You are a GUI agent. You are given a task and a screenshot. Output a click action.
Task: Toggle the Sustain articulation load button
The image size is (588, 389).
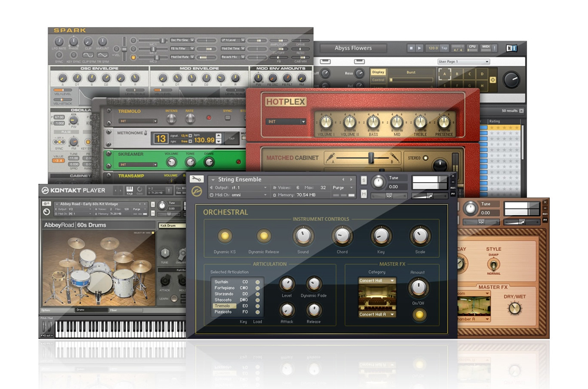258,282
